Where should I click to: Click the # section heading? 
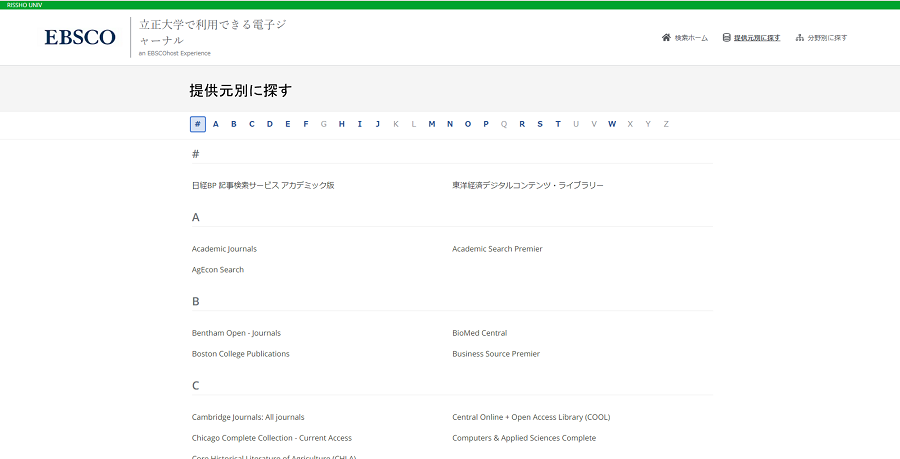196,154
